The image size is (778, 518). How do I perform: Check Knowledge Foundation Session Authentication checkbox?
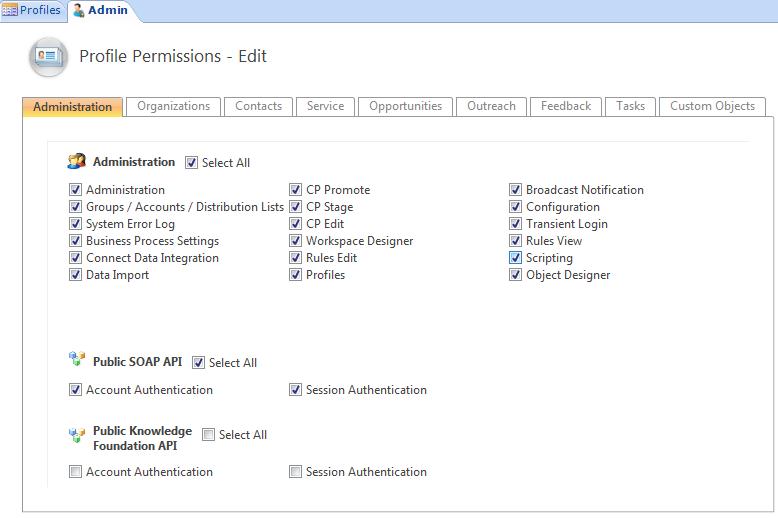(296, 472)
